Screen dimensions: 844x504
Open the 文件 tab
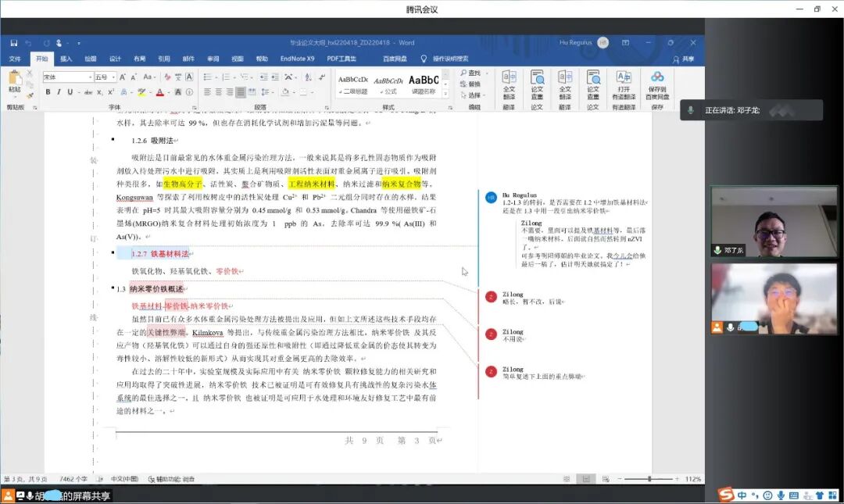pyautogui.click(x=15, y=59)
